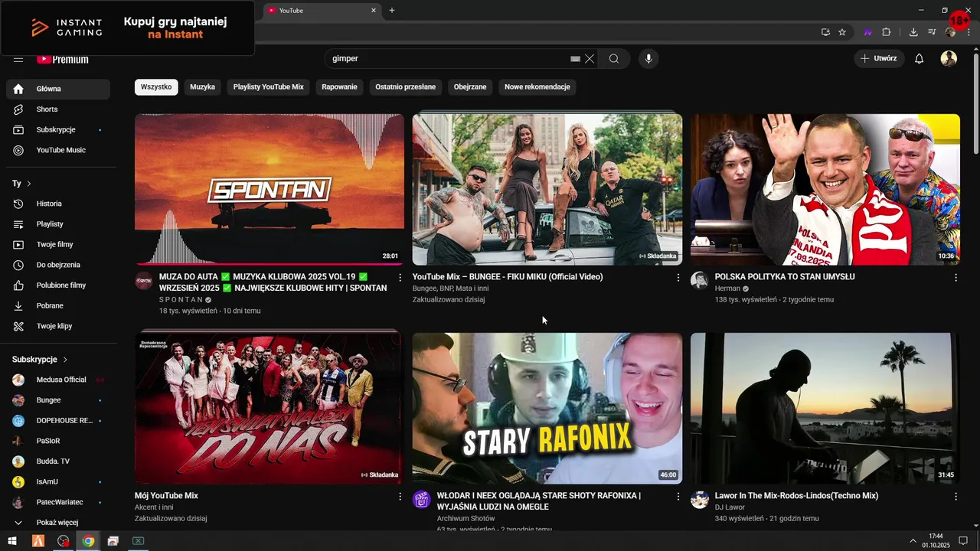The width and height of the screenshot is (980, 551).
Task: Open options menu for SPONTAN video
Action: click(x=400, y=277)
